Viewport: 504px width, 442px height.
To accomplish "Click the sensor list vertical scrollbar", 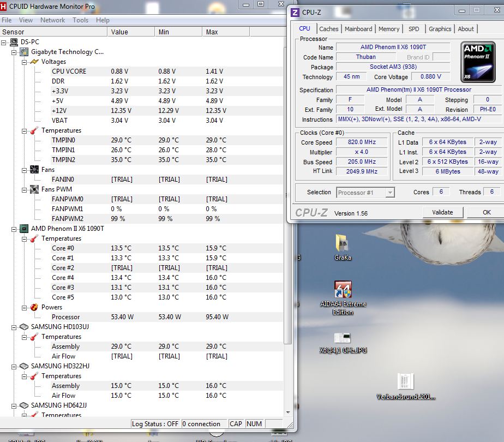I will (287, 196).
